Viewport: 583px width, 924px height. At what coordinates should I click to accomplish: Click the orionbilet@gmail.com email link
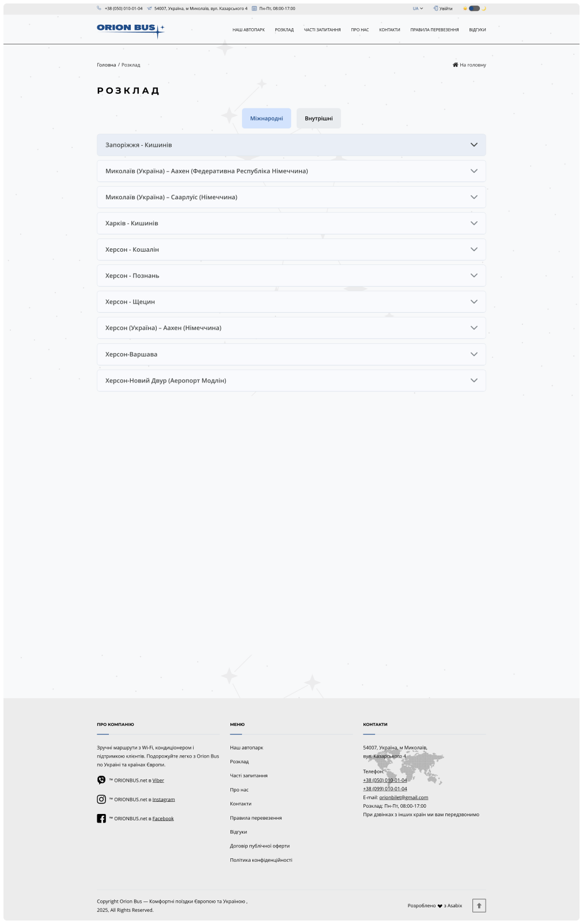click(x=403, y=797)
